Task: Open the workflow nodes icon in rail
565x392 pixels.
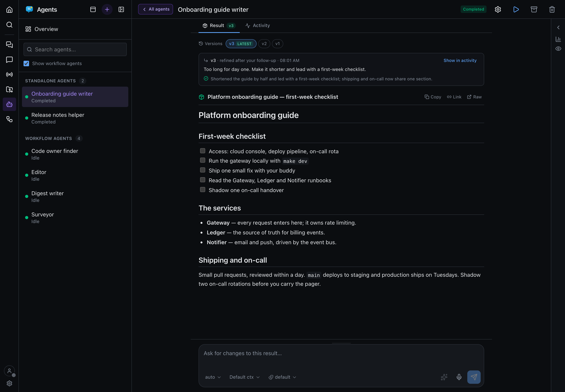Action: pyautogui.click(x=9, y=119)
